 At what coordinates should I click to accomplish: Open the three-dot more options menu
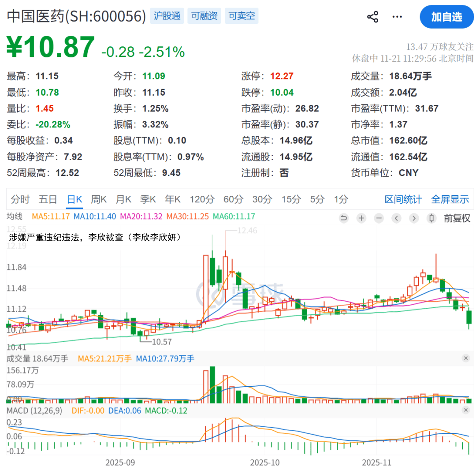tap(397, 17)
